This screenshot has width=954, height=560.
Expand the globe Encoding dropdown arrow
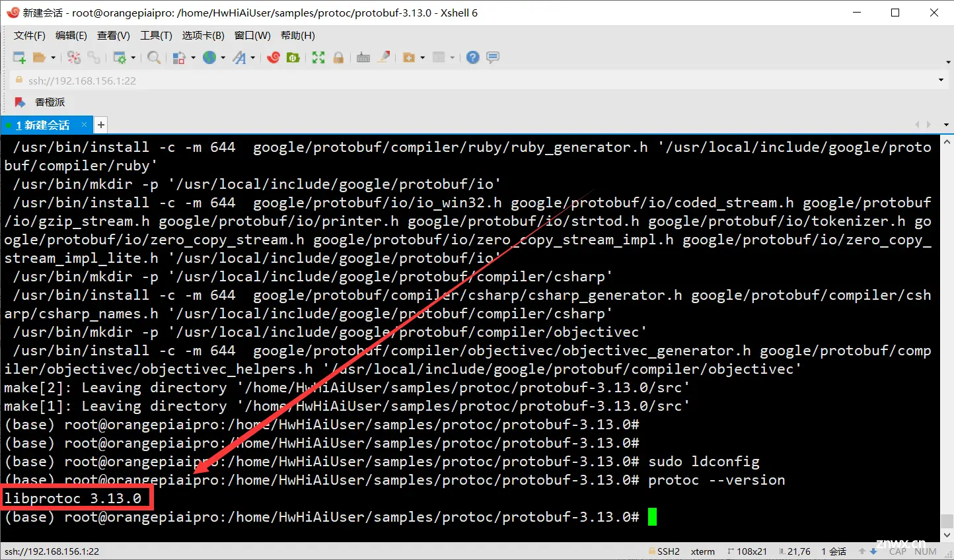pyautogui.click(x=223, y=57)
